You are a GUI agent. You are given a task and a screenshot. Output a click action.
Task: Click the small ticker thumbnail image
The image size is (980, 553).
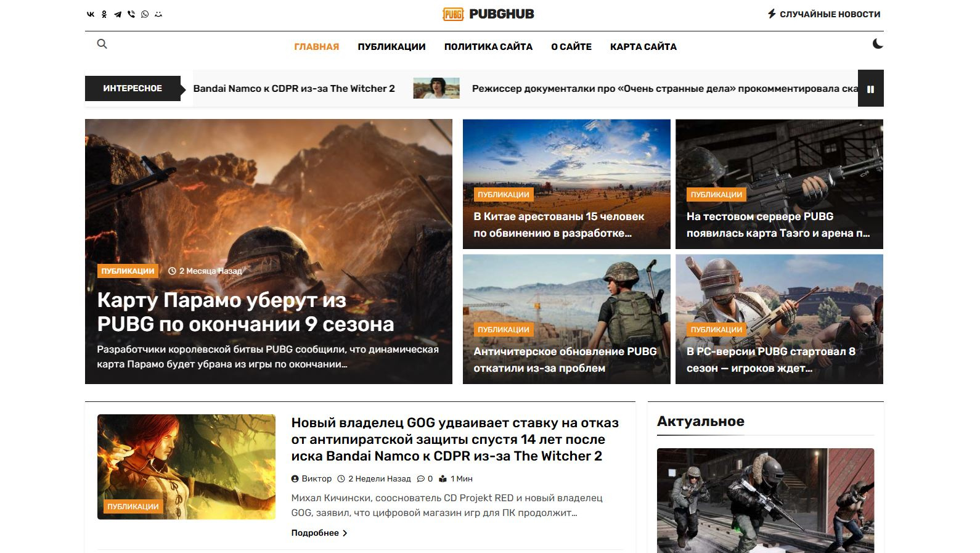(x=436, y=89)
